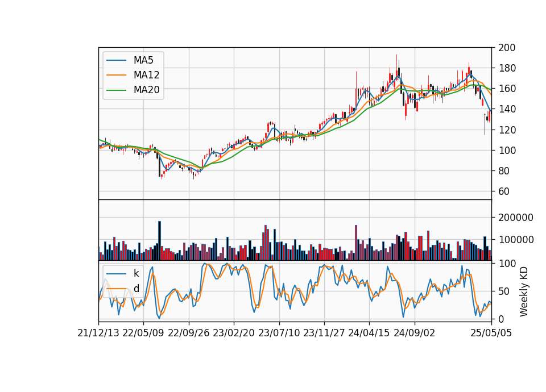Click the 80 price axis label
This screenshot has width=546, height=392.
504,171
